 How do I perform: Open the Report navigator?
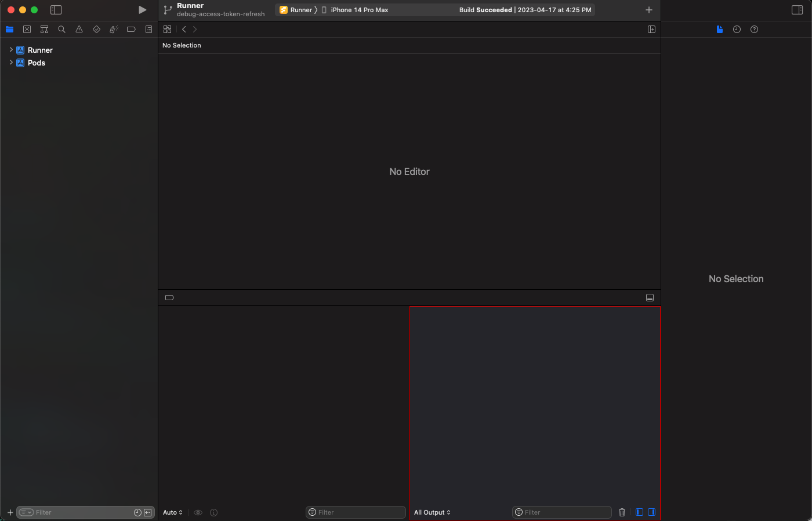tap(148, 29)
